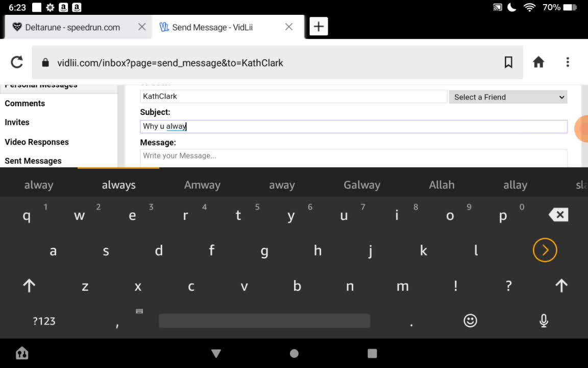Tap the do-not-disturb moon icon
Image resolution: width=588 pixels, height=368 pixels.
(512, 7)
